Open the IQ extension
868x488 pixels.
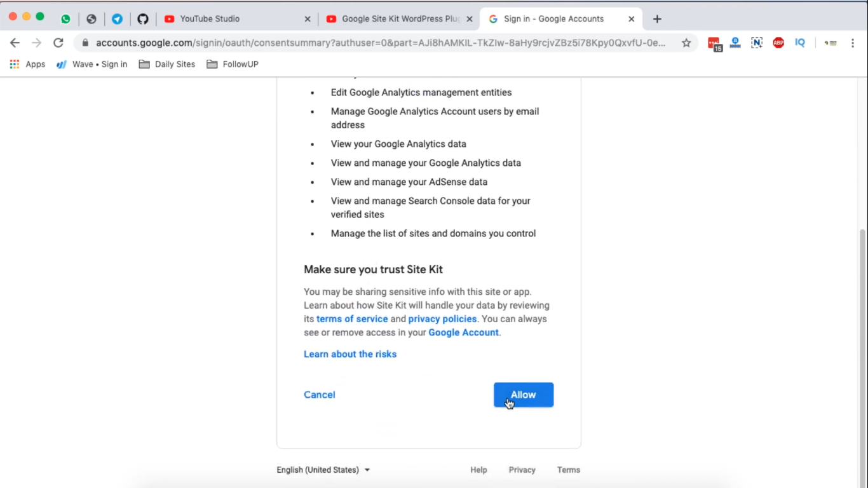point(800,43)
